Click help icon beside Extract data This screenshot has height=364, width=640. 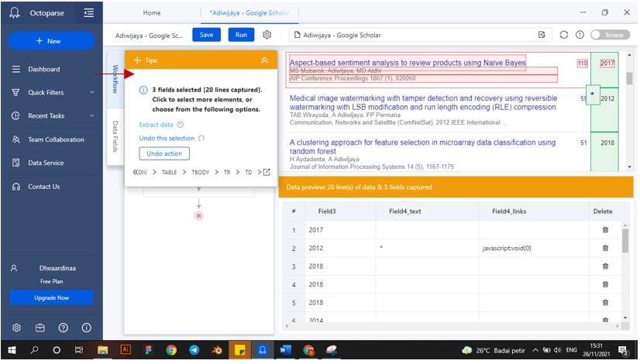pyautogui.click(x=181, y=125)
